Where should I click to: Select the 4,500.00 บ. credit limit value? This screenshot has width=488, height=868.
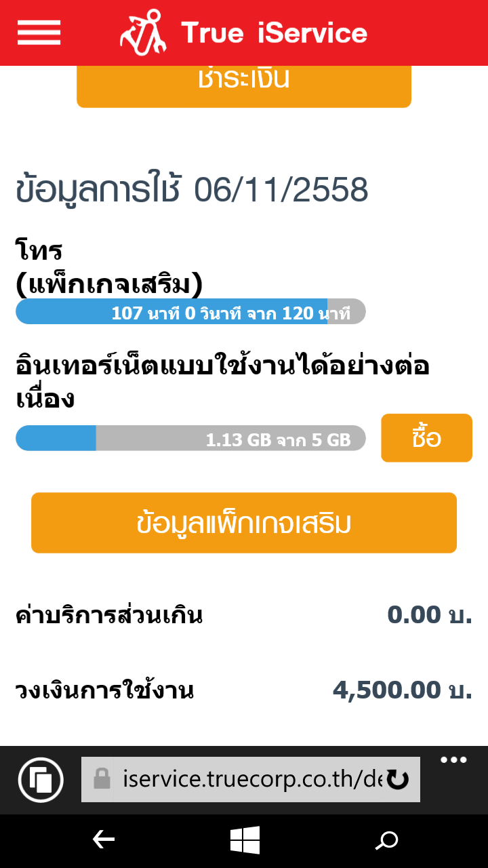402,690
